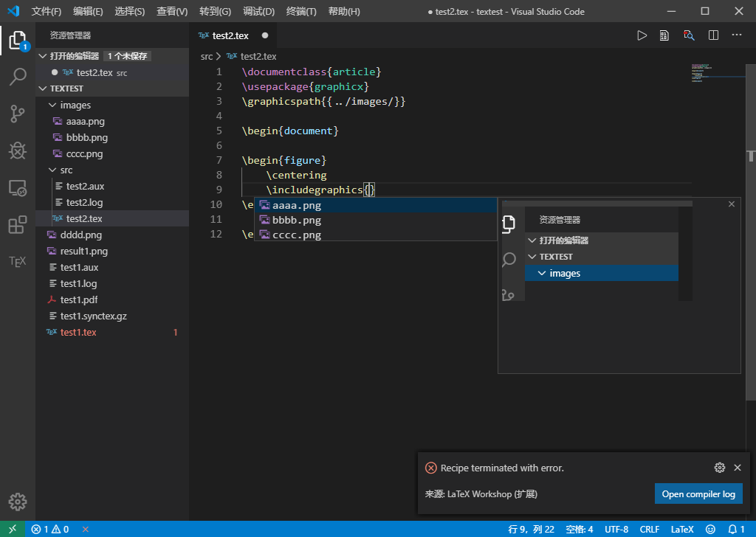Dismiss the Recipe terminated error notification
The image size is (756, 537).
(x=738, y=468)
